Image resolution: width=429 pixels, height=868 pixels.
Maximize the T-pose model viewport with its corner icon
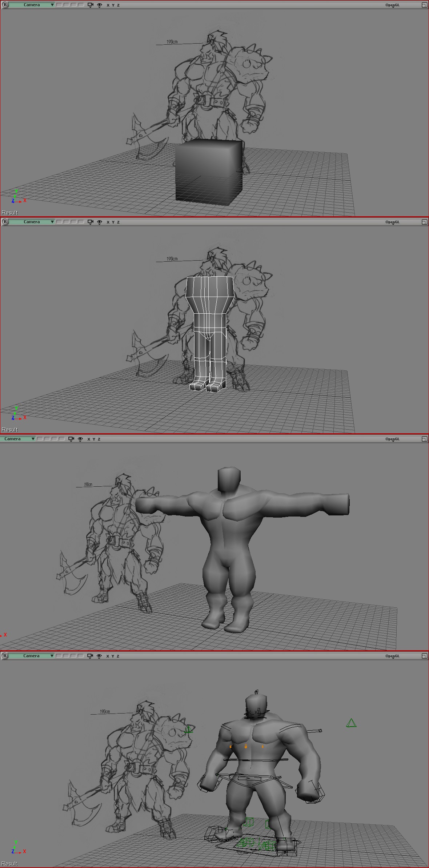pos(424,439)
